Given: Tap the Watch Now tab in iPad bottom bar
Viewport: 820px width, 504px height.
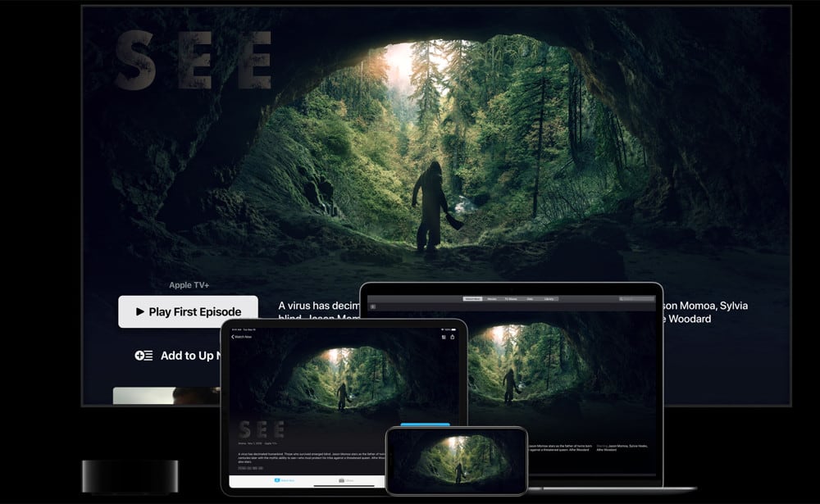Looking at the screenshot, I should pyautogui.click(x=285, y=480).
